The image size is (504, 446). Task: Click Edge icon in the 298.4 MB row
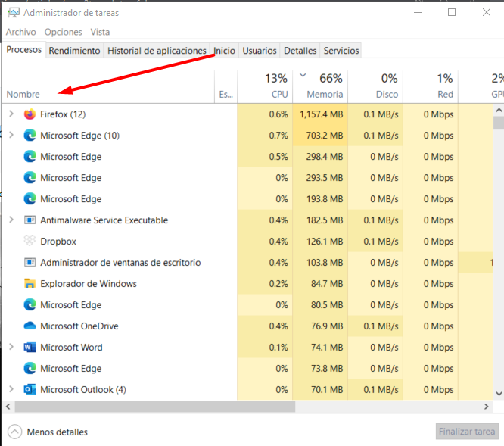coord(30,157)
